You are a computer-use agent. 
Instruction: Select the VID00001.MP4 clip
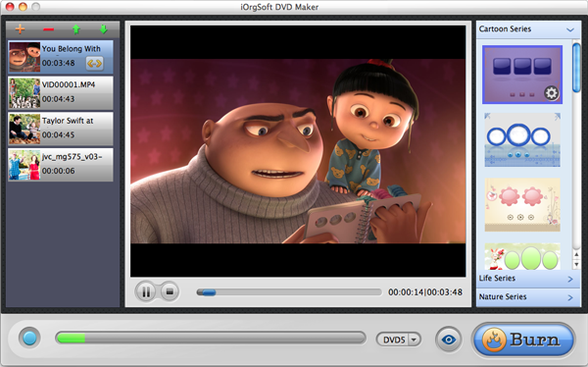[x=61, y=93]
